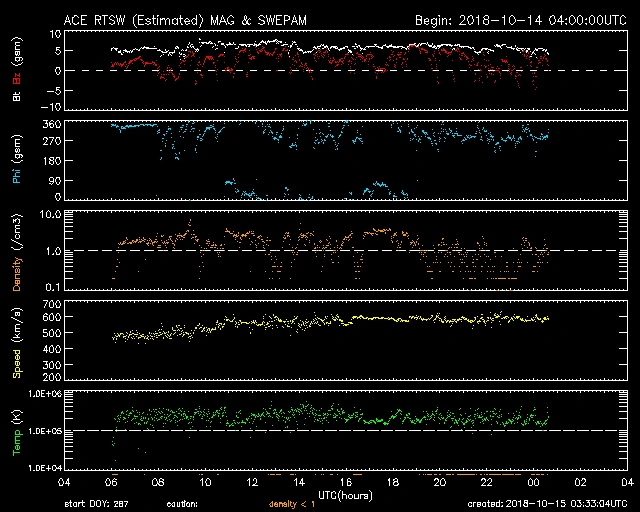Click the '200' tick label on Speed axis
Viewport: 640px width, 512px height.
tap(52, 377)
